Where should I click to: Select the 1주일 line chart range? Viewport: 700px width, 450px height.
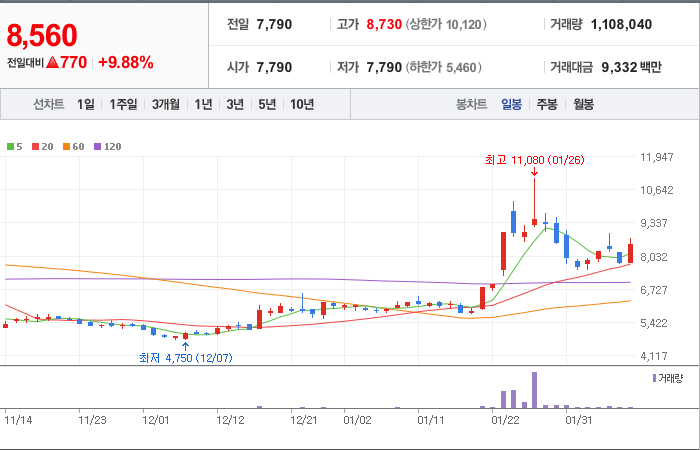123,104
